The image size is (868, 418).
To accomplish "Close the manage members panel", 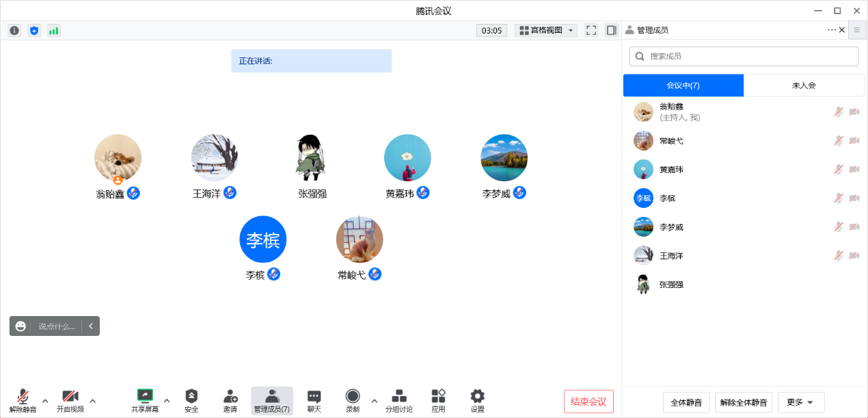I will (x=842, y=29).
